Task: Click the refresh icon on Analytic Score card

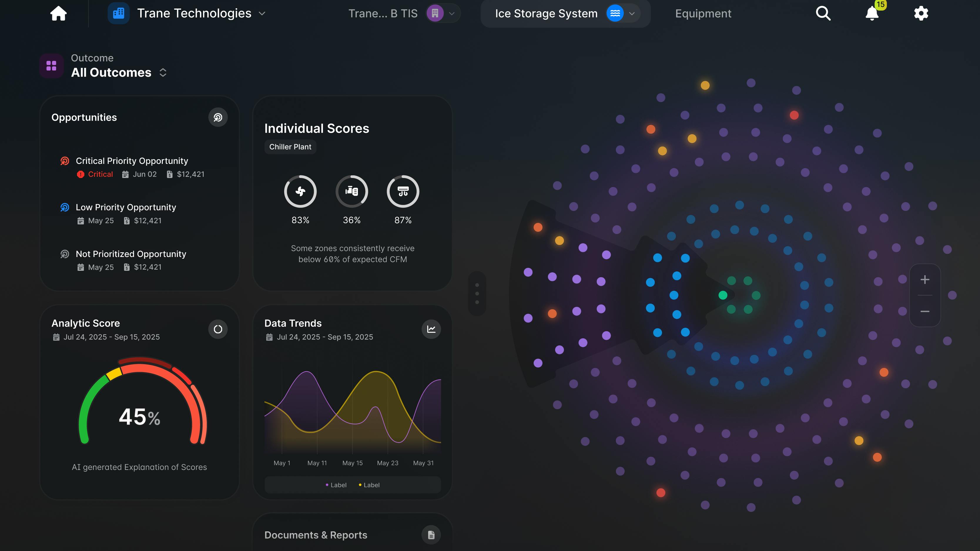Action: [218, 329]
